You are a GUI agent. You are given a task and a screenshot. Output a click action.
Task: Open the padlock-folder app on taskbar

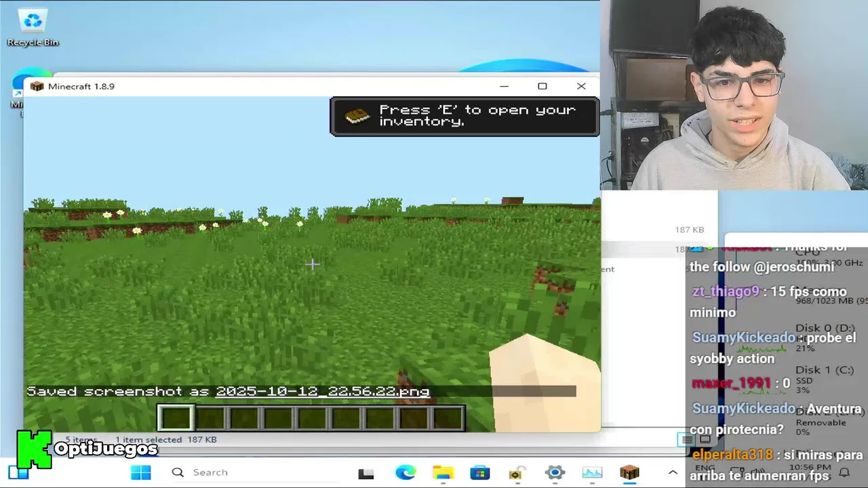coord(517,473)
